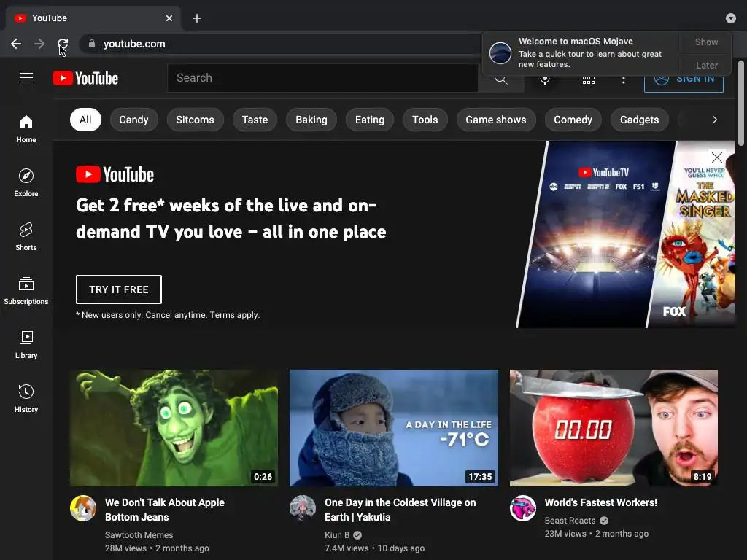Select the Tools filter chip
747x560 pixels.
(x=425, y=120)
